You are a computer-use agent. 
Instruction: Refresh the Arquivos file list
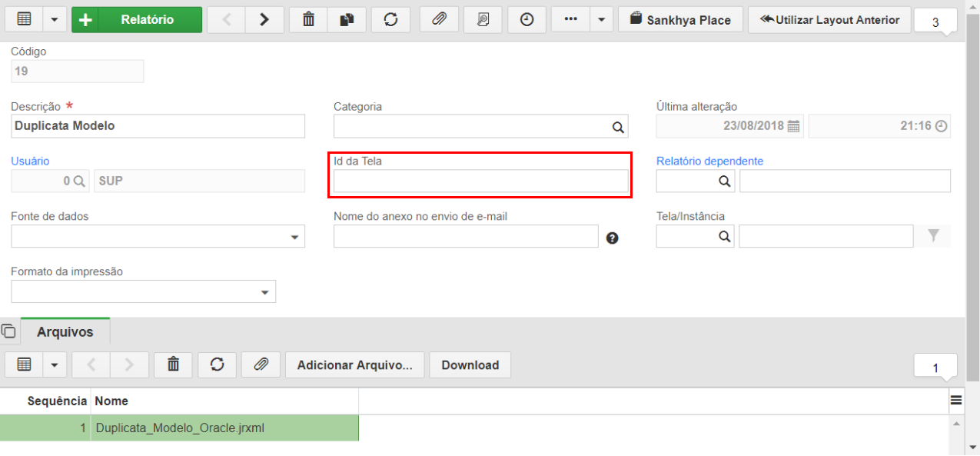[218, 365]
